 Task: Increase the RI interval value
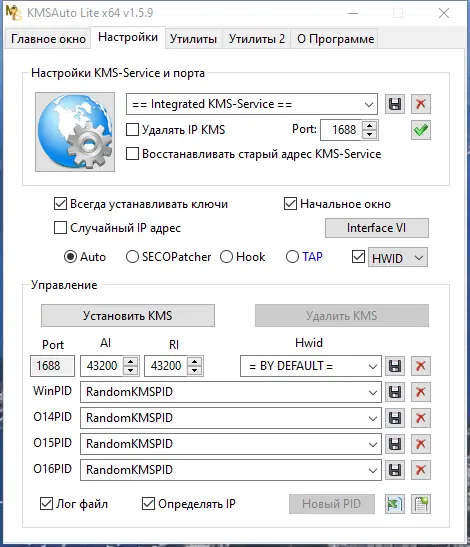click(195, 361)
